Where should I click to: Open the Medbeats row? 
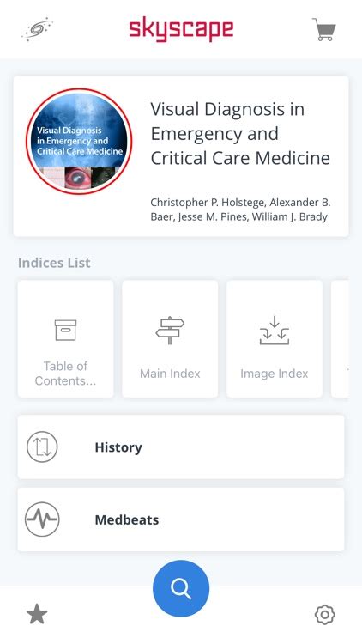coord(181,519)
